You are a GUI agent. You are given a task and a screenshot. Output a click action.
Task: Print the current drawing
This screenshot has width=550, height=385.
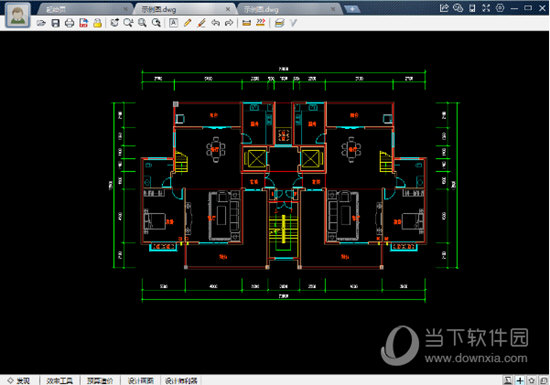(x=69, y=23)
